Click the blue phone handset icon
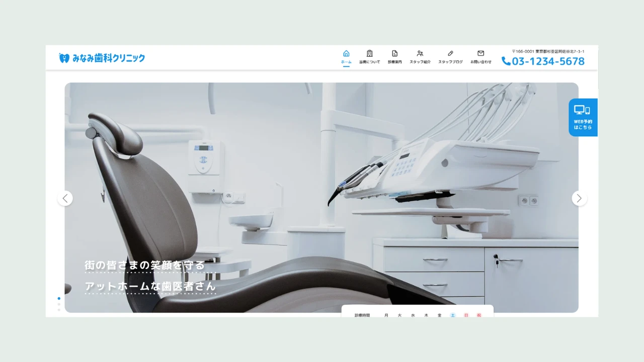644x362 pixels. click(x=506, y=61)
